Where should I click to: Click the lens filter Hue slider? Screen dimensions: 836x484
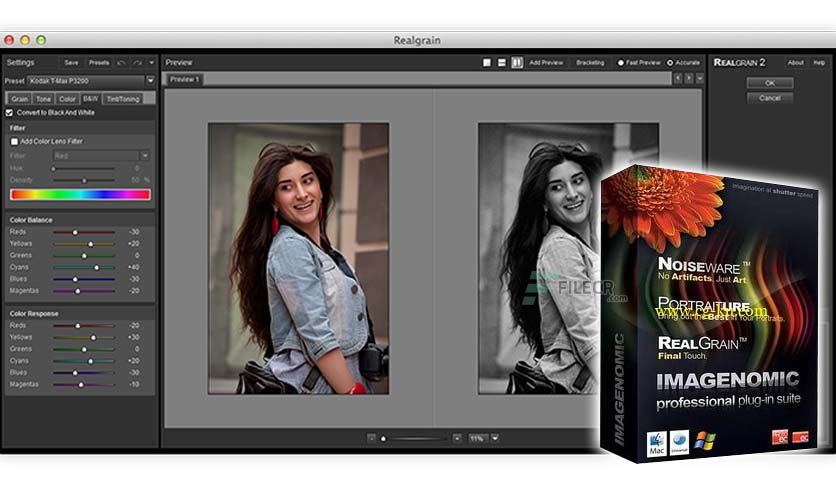point(84,168)
